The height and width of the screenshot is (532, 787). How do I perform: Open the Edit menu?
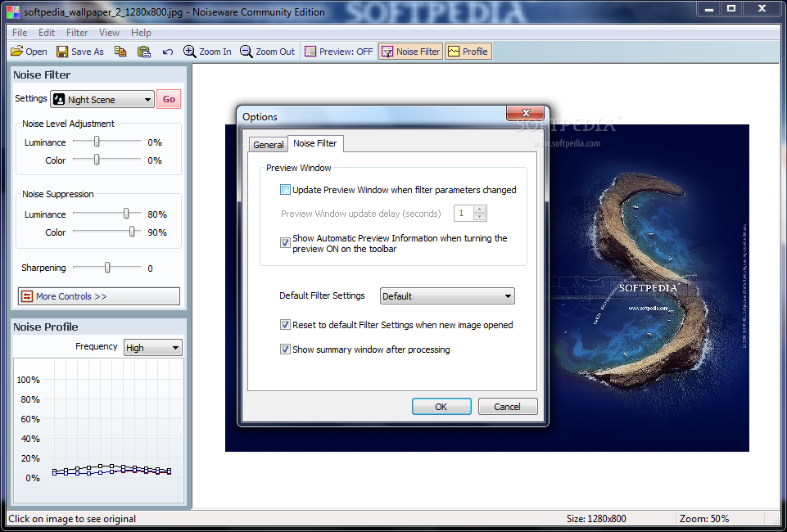47,33
